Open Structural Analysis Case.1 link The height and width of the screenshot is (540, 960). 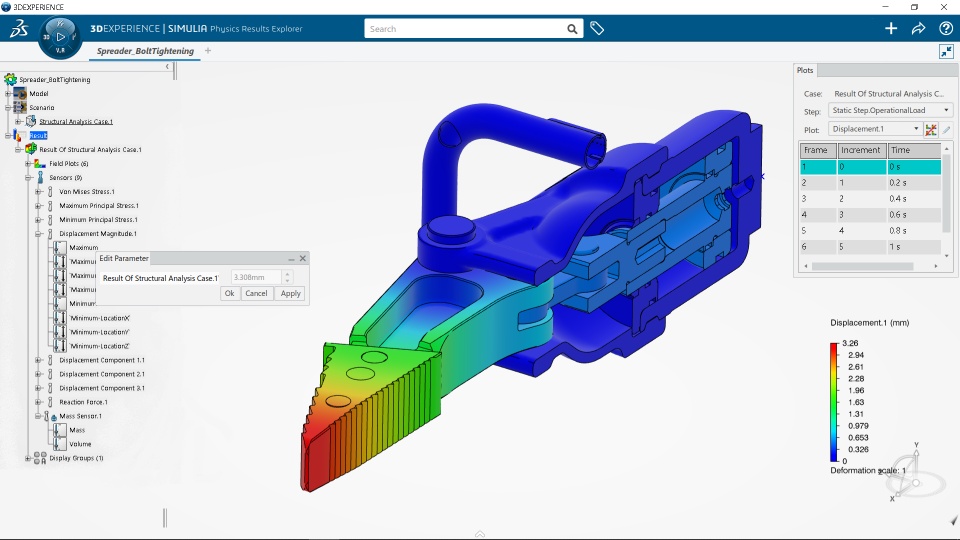point(76,121)
